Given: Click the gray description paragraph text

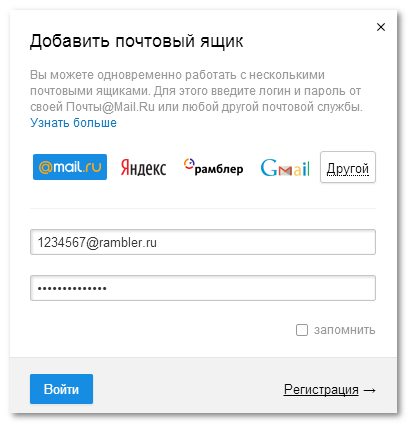Looking at the screenshot, I should tap(196, 91).
